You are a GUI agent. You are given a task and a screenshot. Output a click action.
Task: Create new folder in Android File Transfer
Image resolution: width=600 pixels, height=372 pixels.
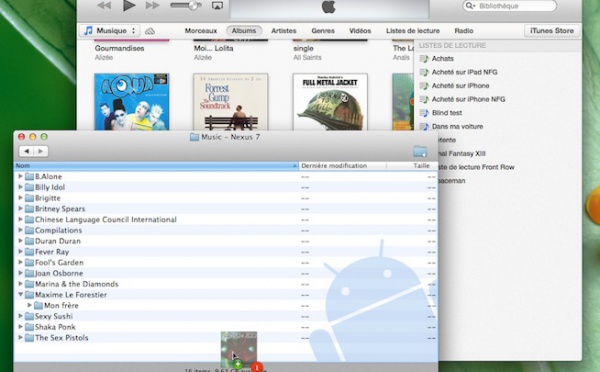420,151
